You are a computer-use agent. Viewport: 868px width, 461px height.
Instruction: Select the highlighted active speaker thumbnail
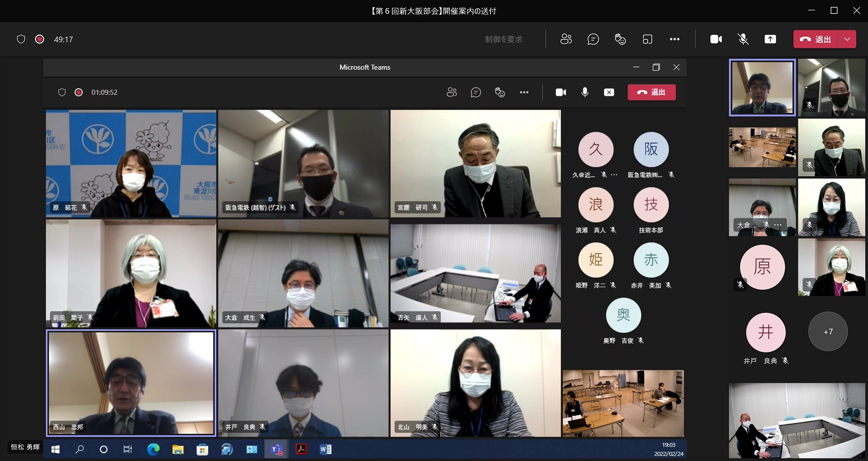tap(762, 88)
